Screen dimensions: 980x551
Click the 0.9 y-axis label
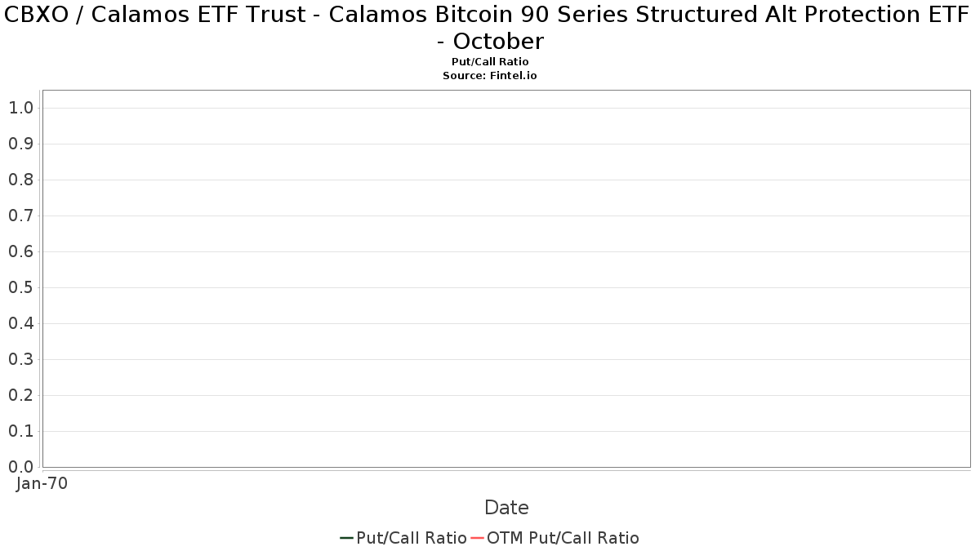(x=20, y=144)
